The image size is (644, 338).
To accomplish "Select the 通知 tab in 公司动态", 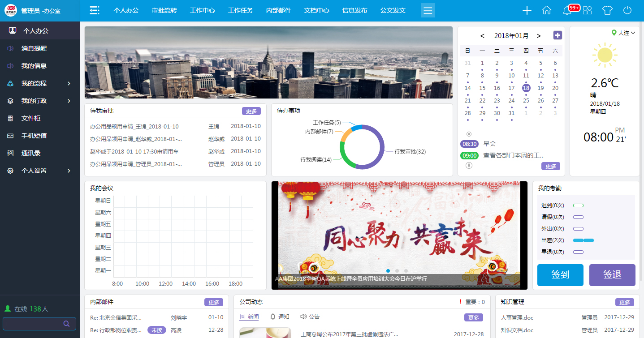I will coord(281,317).
